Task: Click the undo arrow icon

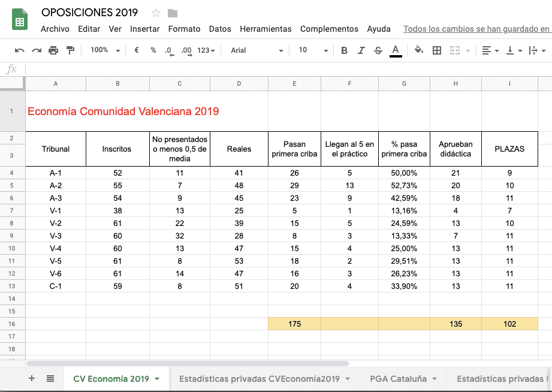Action: coord(20,50)
